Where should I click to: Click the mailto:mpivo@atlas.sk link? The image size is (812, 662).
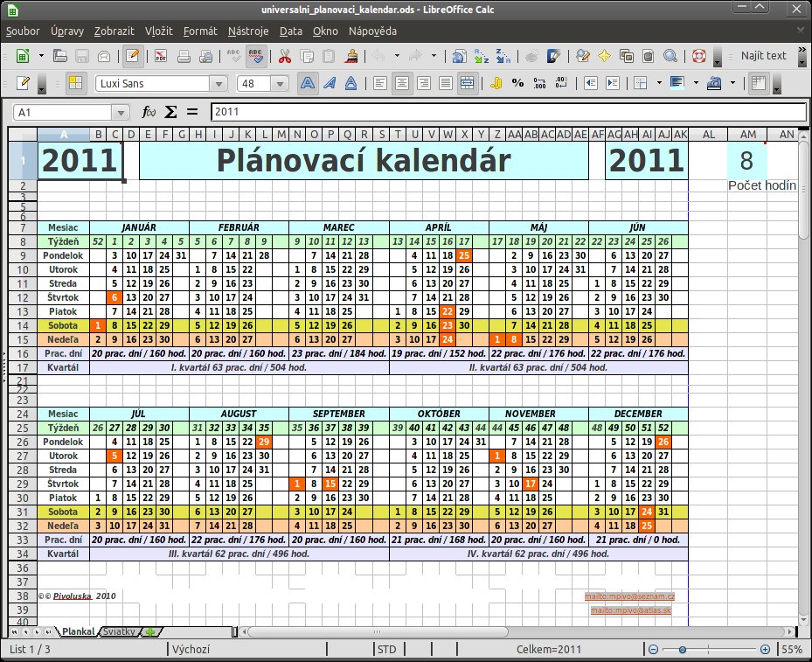[x=631, y=610]
